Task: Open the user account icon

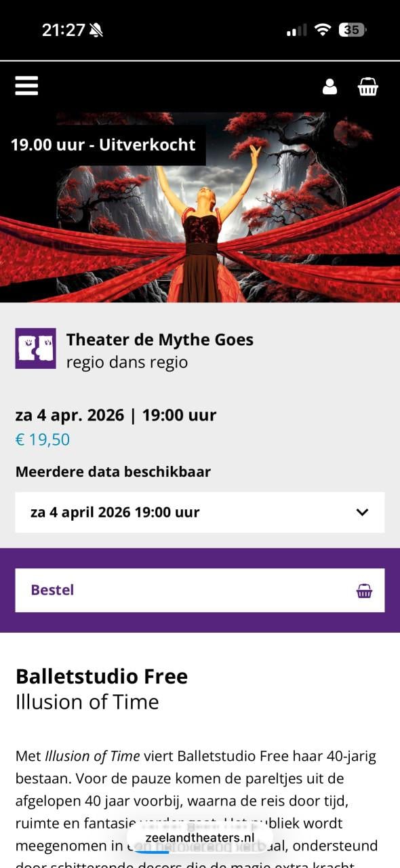Action: (x=329, y=86)
